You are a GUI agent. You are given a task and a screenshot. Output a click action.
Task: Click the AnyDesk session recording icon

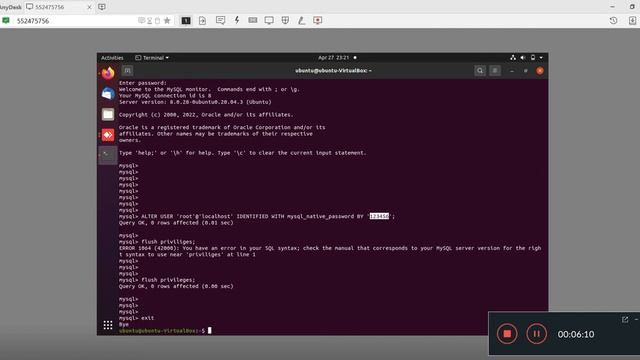[x=318, y=20]
